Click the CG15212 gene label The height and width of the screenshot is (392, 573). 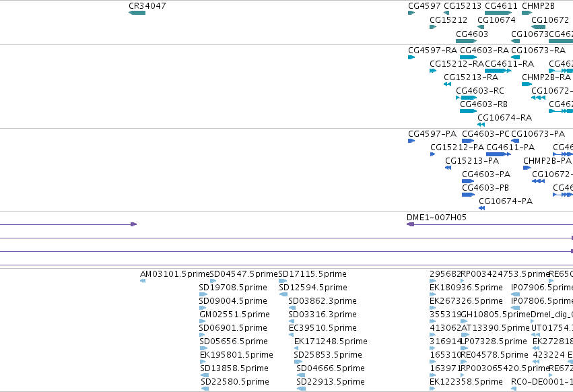tap(448, 20)
